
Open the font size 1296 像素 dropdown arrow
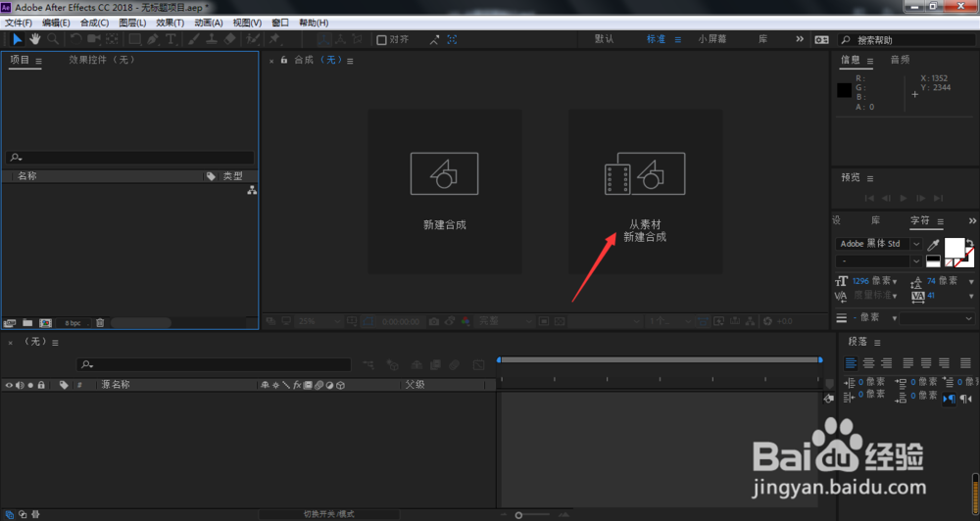[x=895, y=282]
